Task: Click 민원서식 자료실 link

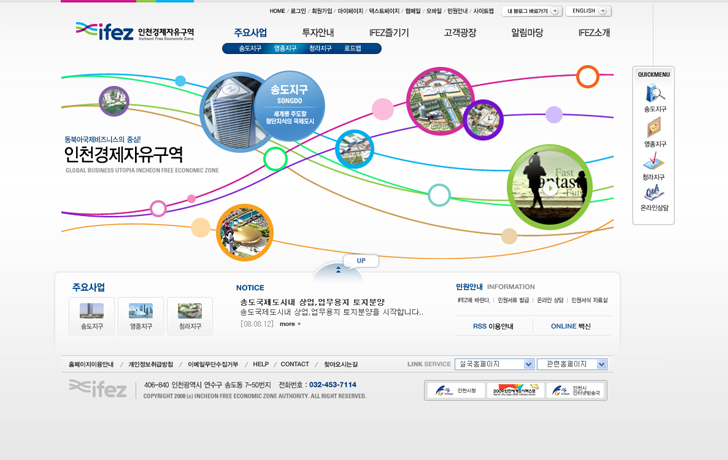Action: 589,300
